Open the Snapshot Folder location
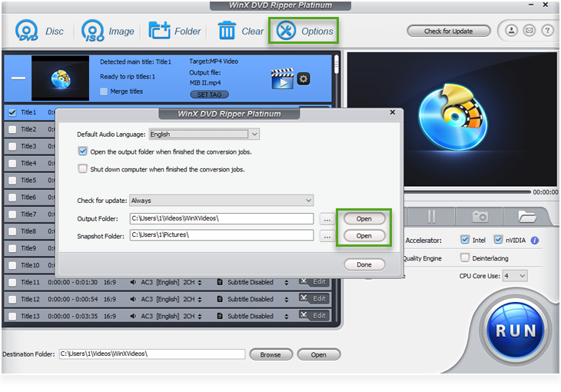The height and width of the screenshot is (392, 561). (x=364, y=235)
